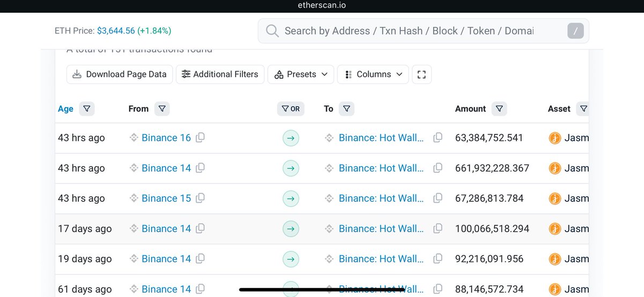Click the slash shortcut key badge

tap(575, 31)
